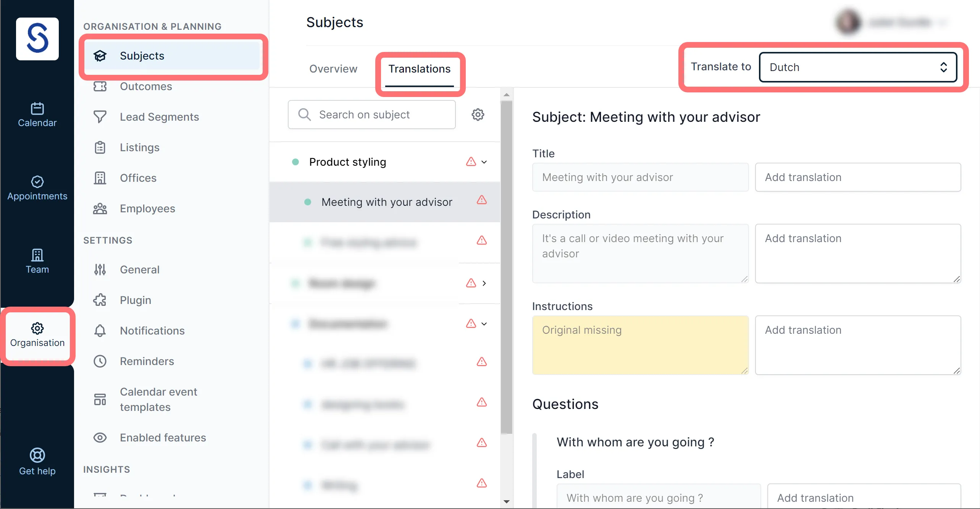Click the Search on subject field
980x509 pixels.
point(371,115)
